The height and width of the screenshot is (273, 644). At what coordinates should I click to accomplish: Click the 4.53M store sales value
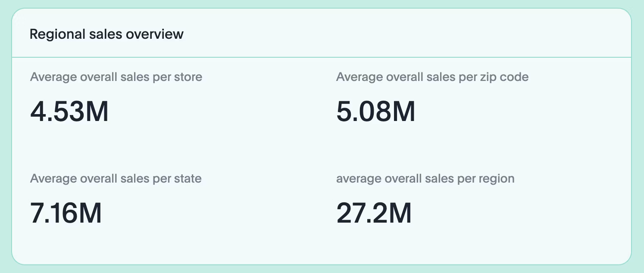69,111
